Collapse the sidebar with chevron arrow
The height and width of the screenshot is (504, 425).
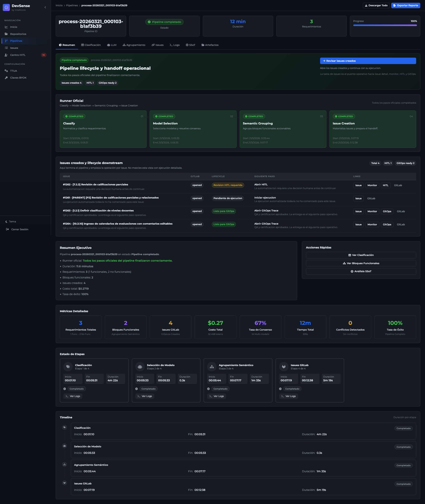pos(45,7)
